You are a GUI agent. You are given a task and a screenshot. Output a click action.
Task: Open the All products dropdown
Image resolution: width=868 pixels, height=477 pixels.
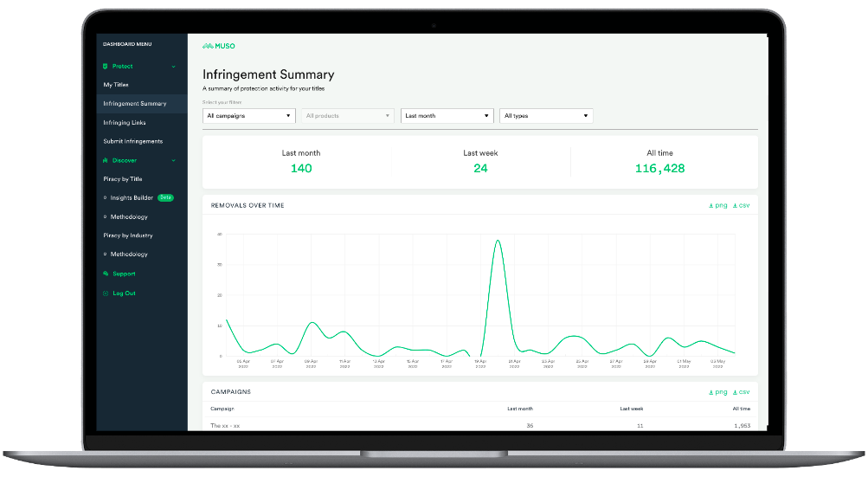(x=348, y=116)
